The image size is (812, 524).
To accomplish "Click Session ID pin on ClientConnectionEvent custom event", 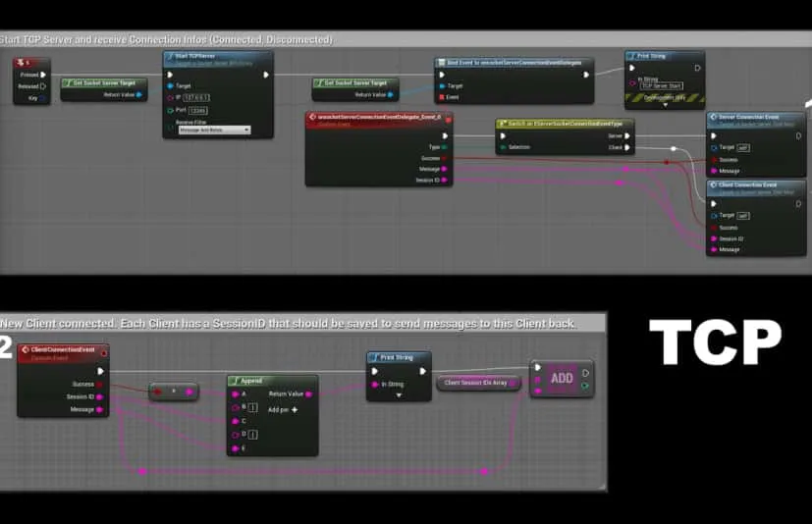I will coord(99,397).
